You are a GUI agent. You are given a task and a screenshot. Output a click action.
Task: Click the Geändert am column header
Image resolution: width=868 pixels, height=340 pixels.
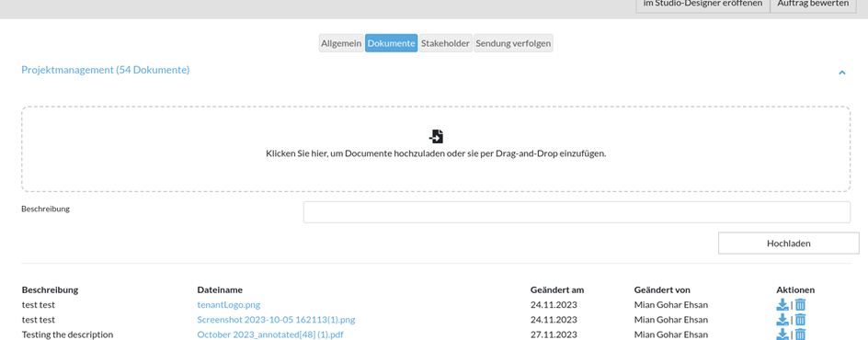click(557, 289)
